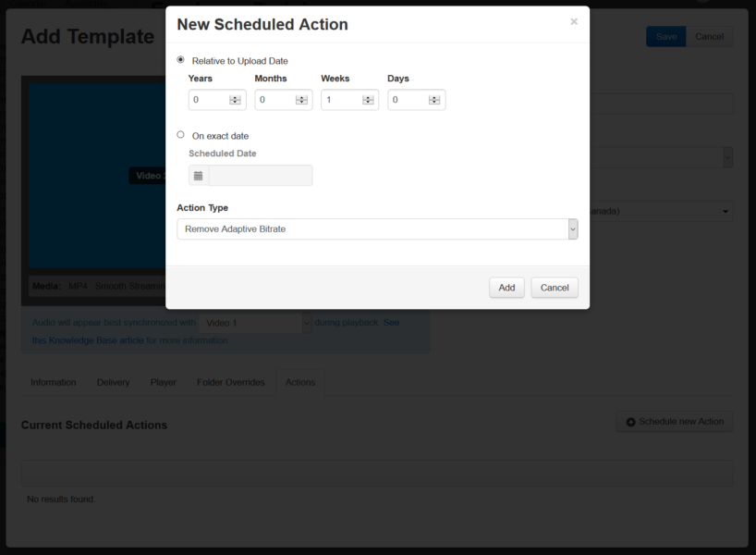Click Cancel in the scheduled action dialog
The image size is (756, 555).
click(x=555, y=288)
